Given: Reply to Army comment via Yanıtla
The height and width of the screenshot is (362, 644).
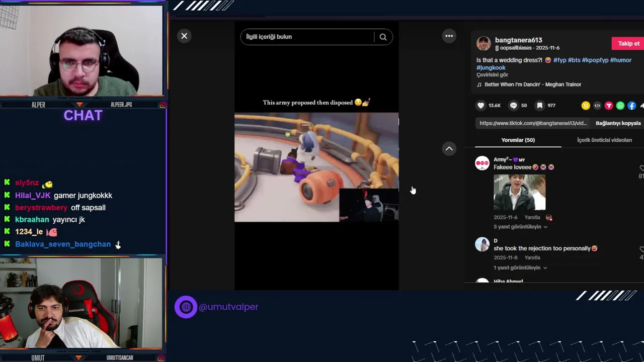Looking at the screenshot, I should 532,218.
